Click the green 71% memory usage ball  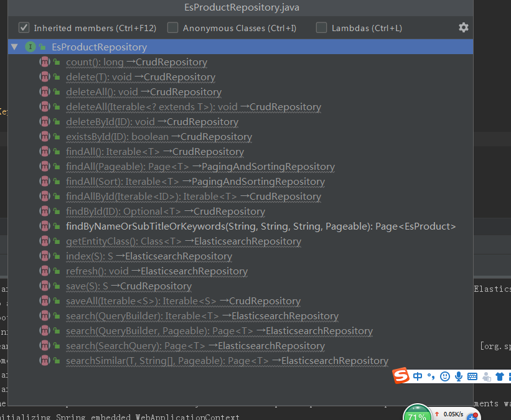point(418,415)
